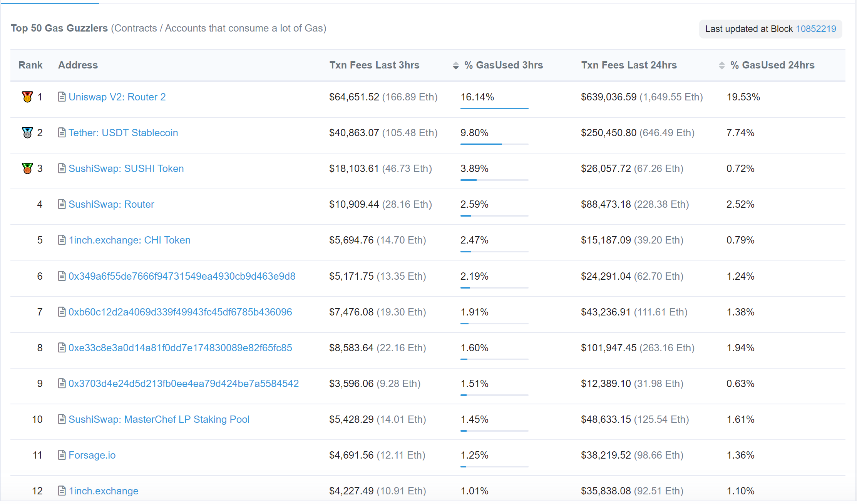Screen dimensions: 857x504
Task: Click contract icon next to Tether: USDT Stablecoin
Action: coord(62,132)
